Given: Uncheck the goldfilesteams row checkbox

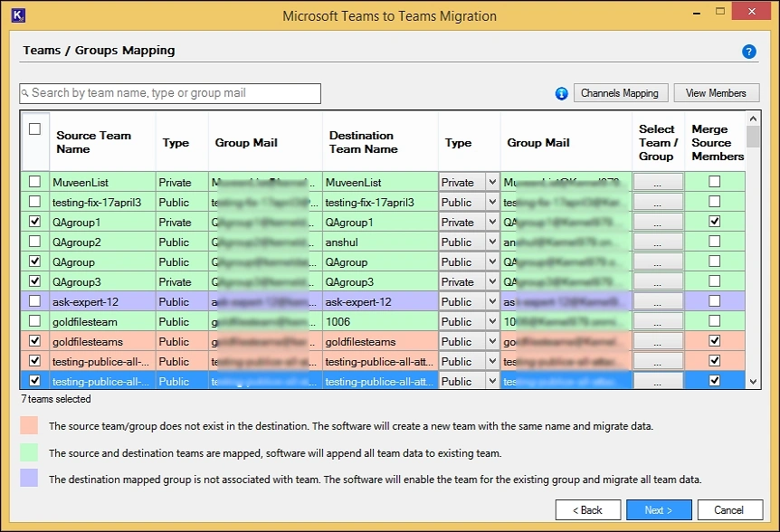Looking at the screenshot, I should (x=34, y=340).
